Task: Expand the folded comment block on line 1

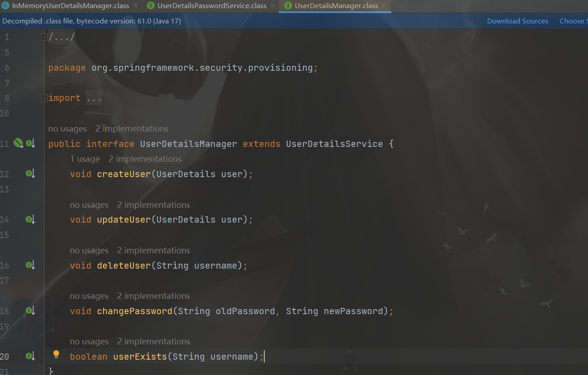Action: coord(44,37)
